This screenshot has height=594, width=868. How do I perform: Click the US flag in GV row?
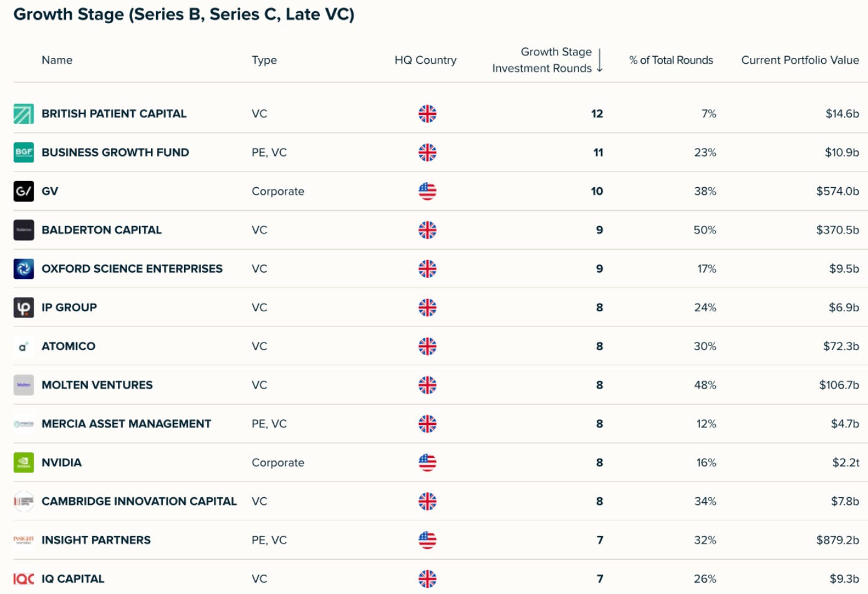tap(427, 191)
